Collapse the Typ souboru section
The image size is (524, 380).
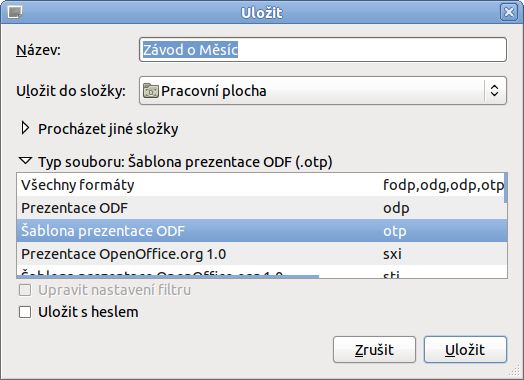(25, 161)
